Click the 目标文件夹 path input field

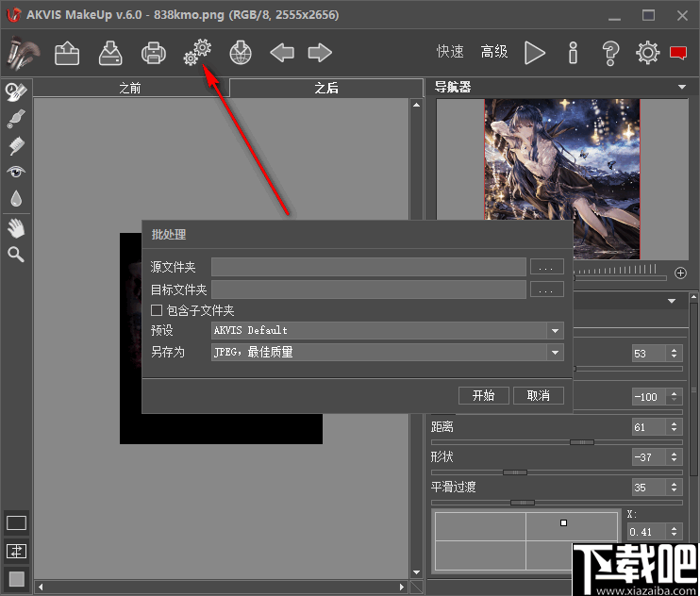369,290
